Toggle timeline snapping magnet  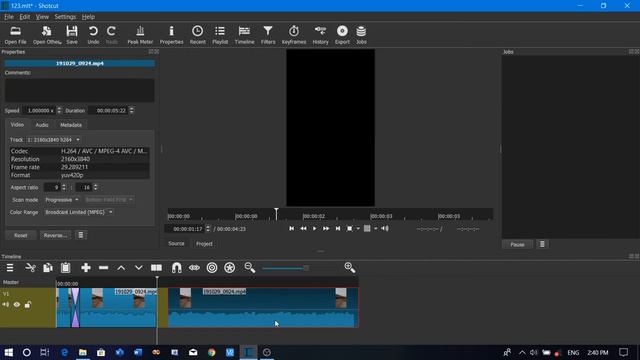click(x=176, y=268)
